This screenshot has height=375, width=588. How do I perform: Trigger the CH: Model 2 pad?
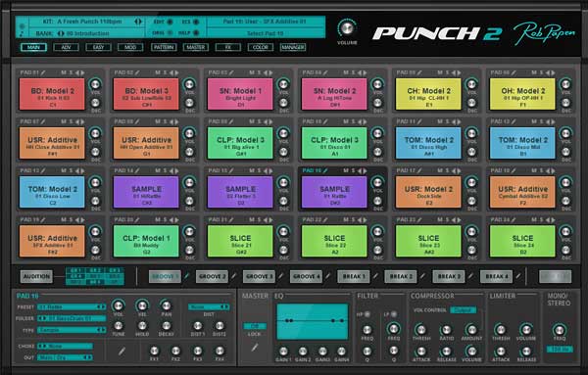(428, 94)
